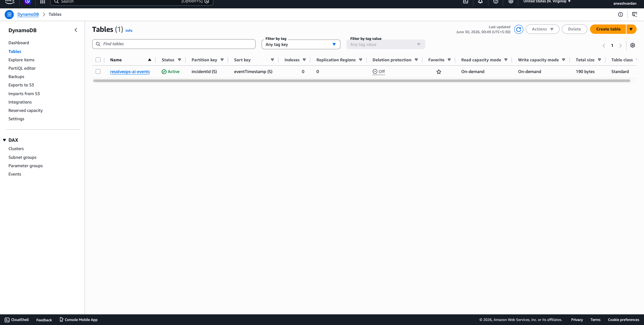Open Integrations in sidebar
This screenshot has height=325, width=644.
click(20, 102)
